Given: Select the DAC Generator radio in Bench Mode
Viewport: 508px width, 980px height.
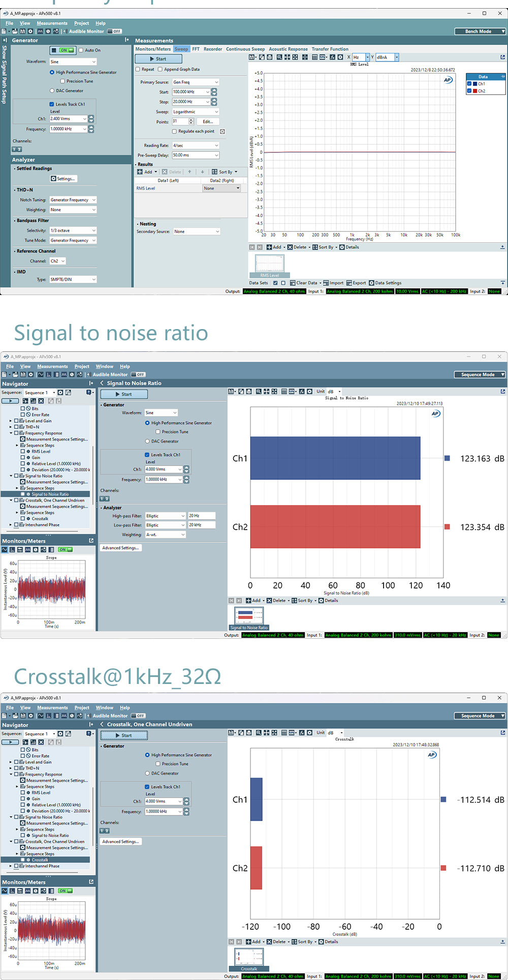Looking at the screenshot, I should point(52,91).
